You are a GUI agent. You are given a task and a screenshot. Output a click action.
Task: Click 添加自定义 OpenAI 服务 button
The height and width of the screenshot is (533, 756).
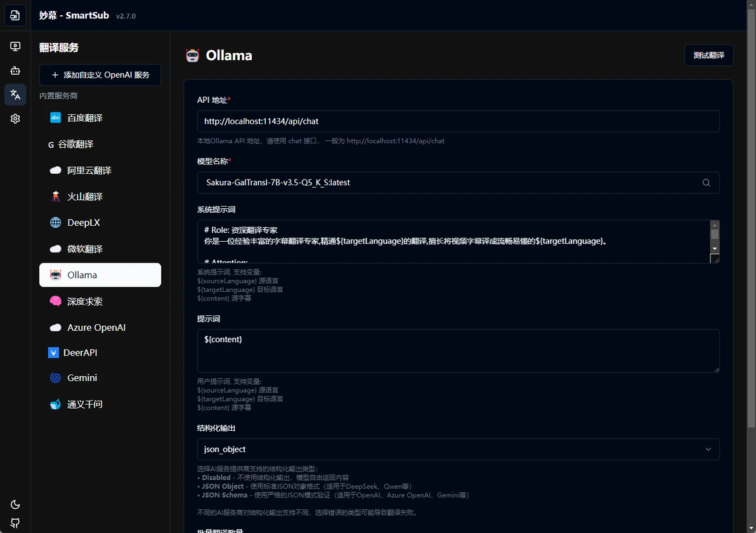coord(100,75)
